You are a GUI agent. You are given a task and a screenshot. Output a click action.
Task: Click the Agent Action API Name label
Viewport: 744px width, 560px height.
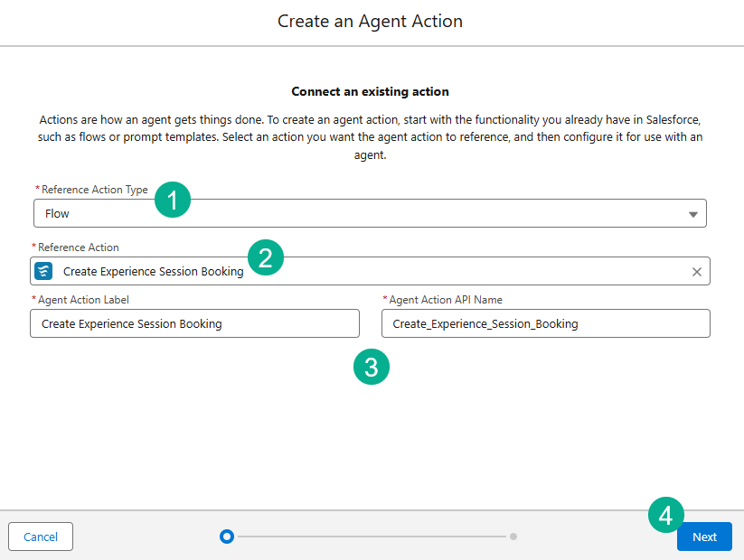(445, 300)
